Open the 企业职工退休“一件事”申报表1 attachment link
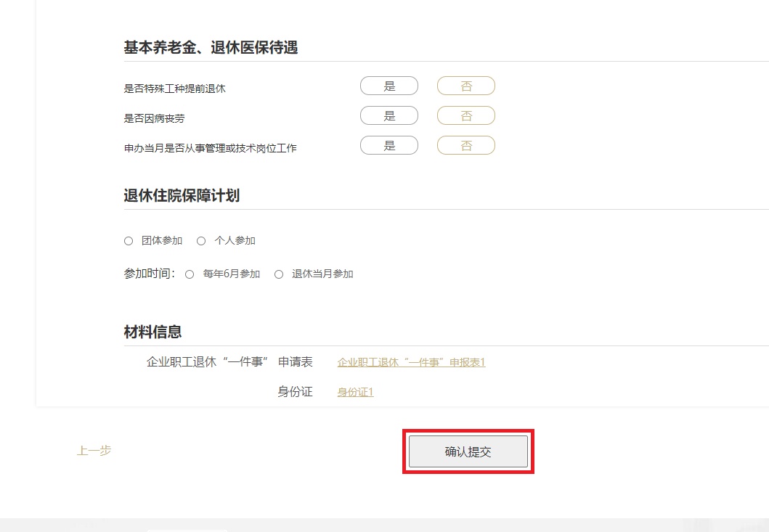The height and width of the screenshot is (532, 769). click(411, 362)
